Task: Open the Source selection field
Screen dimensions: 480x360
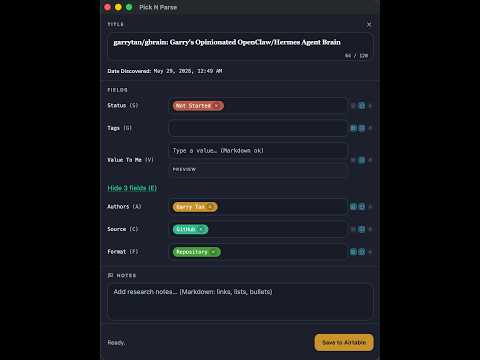Action: point(258,229)
